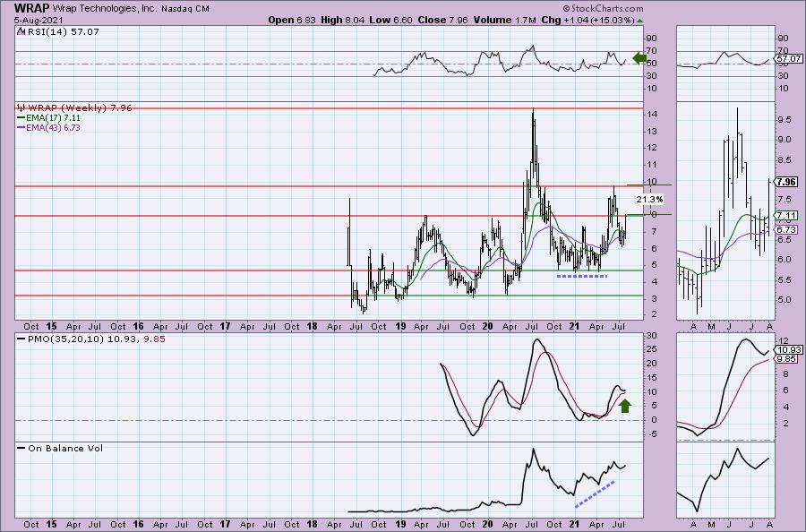Click the 5.5 price label in zoom panel
Screen dimensions: 806x532
click(x=784, y=280)
